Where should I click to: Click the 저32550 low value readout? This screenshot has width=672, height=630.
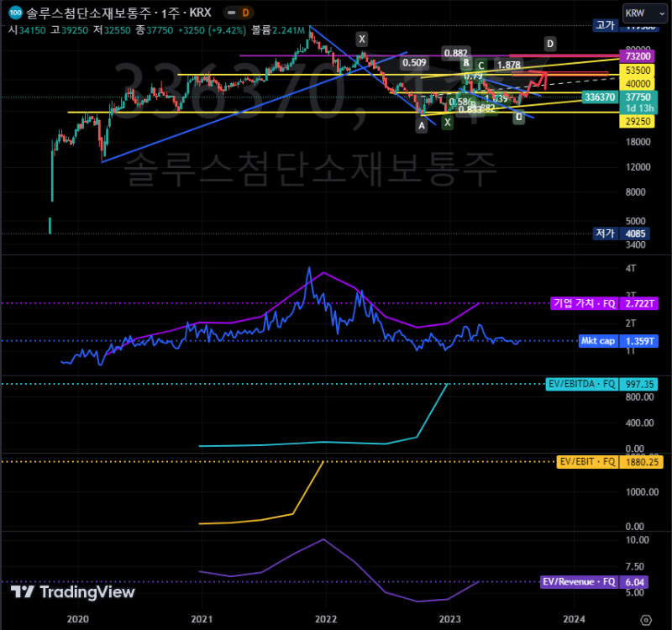coord(112,30)
